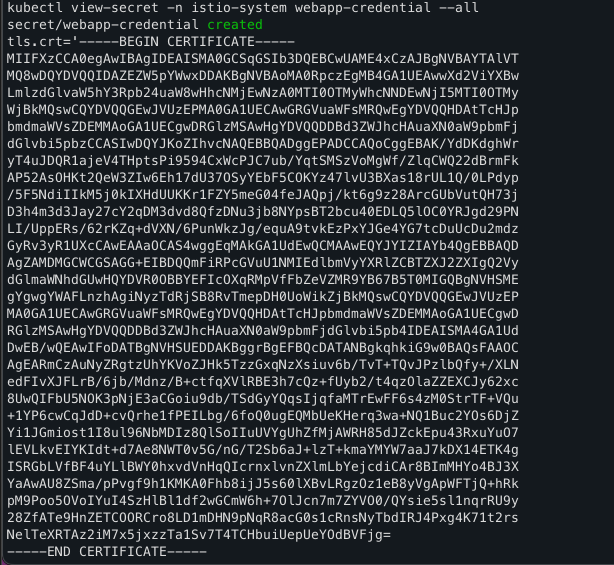Click the line starting with LI/UppERs/62rKZq
614x565 pixels.
pos(263,229)
